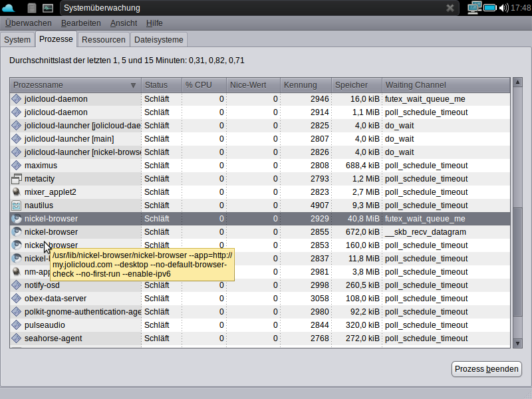Click the network monitor applet in the panel
532x399 pixels.
tap(473, 8)
